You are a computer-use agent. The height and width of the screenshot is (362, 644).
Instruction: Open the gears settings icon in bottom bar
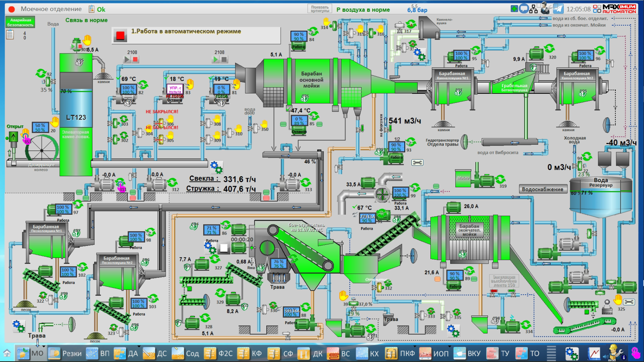pyautogui.click(x=571, y=354)
